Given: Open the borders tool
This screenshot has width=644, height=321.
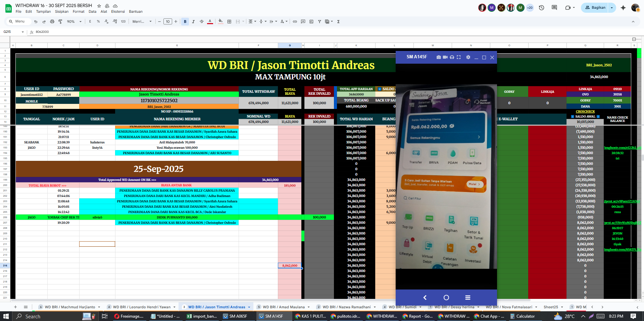Looking at the screenshot, I should click(229, 21).
